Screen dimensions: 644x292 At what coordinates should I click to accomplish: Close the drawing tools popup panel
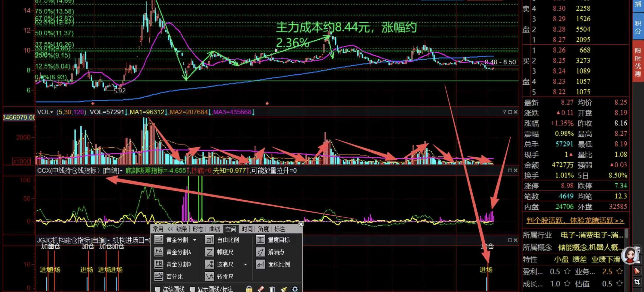[x=301, y=224]
